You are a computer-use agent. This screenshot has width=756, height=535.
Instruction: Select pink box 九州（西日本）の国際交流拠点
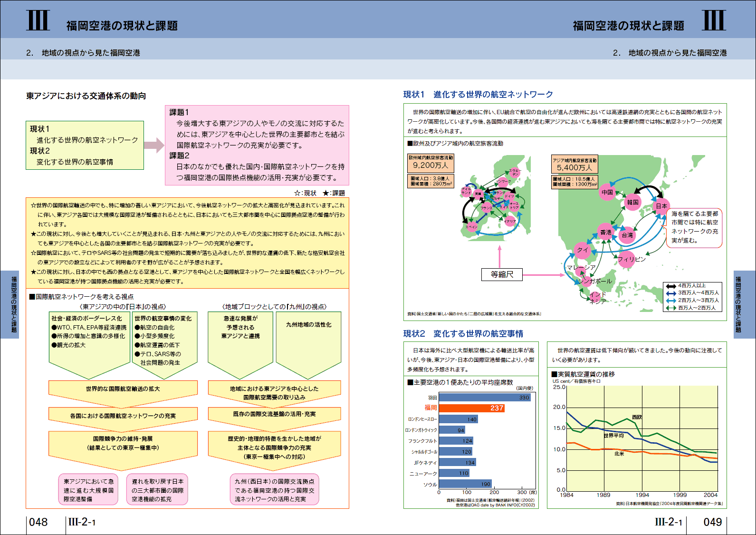(x=275, y=490)
